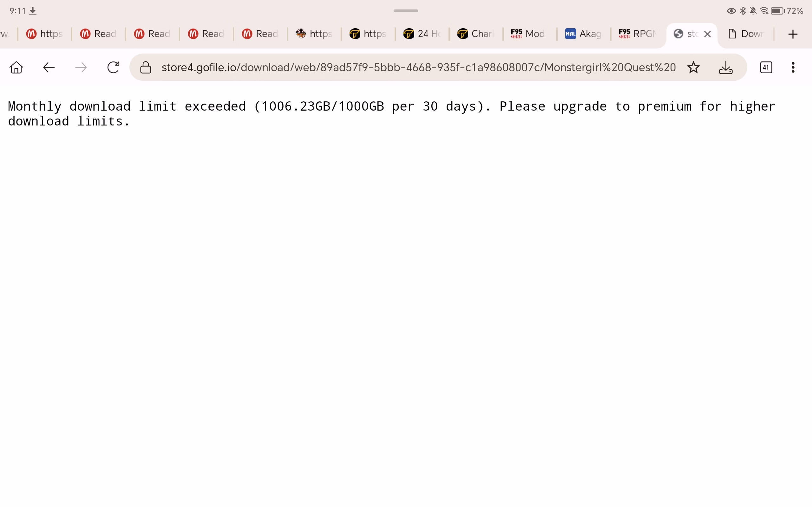Switch to the F95 Mod tab
Screen dimensions: 812x507
pyautogui.click(x=528, y=34)
